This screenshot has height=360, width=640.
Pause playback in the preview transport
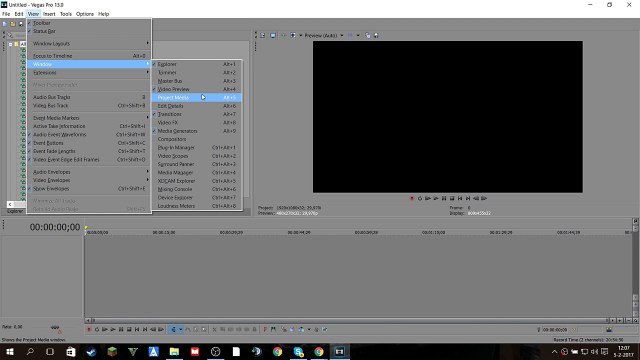[444, 198]
